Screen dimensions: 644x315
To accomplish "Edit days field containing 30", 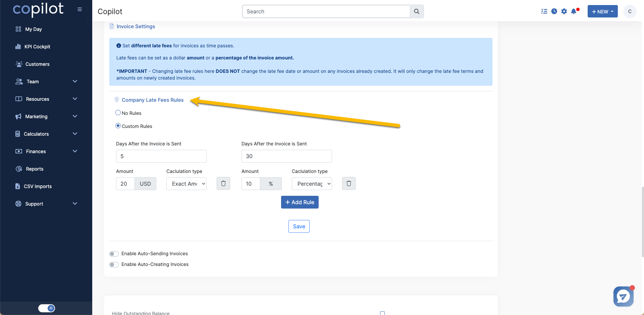I will (287, 156).
